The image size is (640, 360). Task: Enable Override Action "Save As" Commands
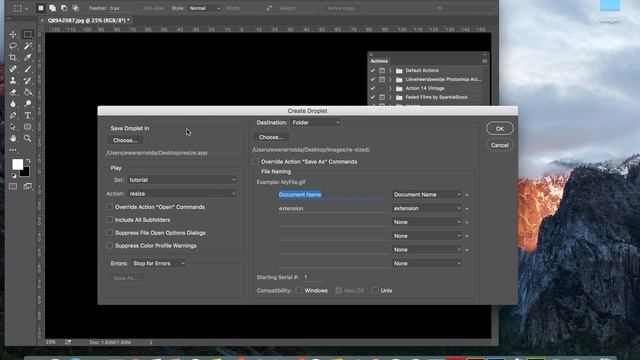click(x=256, y=162)
